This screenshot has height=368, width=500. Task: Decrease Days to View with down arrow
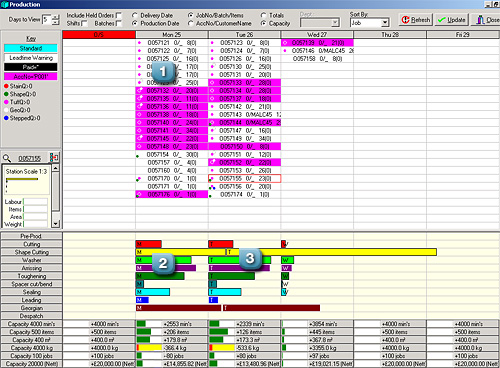tap(56, 22)
